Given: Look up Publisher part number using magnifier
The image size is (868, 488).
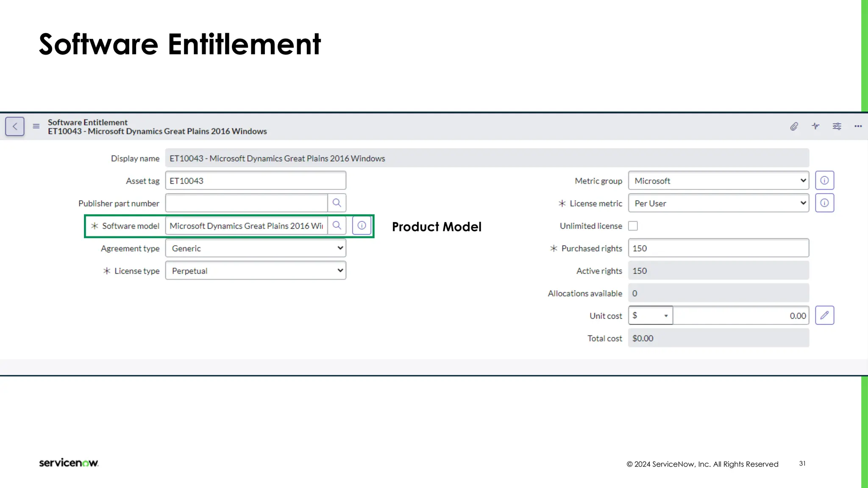Looking at the screenshot, I should [337, 203].
